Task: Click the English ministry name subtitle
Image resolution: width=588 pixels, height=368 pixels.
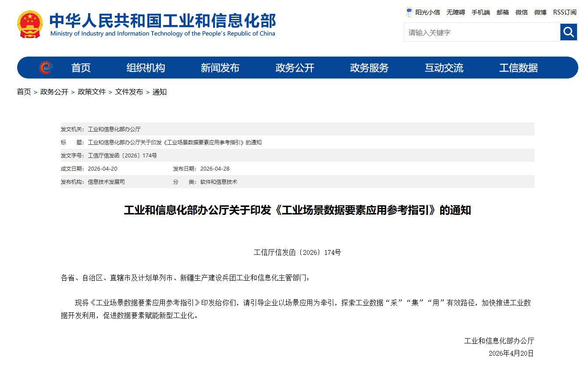Action: (163, 34)
